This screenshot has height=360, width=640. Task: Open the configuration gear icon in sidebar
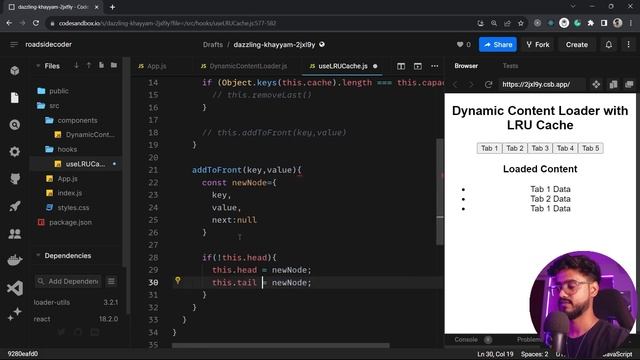pyautogui.click(x=15, y=152)
